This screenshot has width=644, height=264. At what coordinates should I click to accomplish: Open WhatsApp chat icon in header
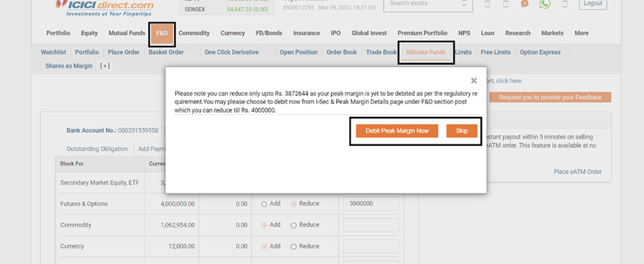point(545,4)
